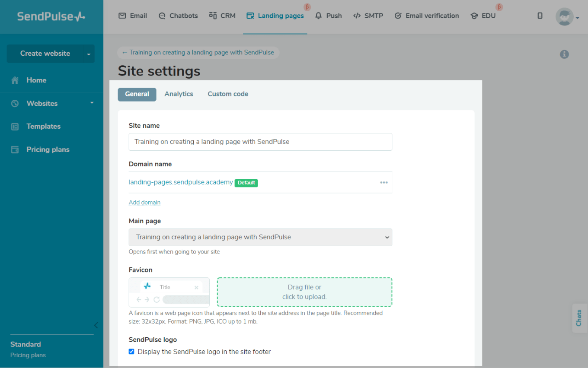Viewport: 588px width, 368px height.
Task: Click the Pricing plans wallet icon
Action: pos(15,149)
